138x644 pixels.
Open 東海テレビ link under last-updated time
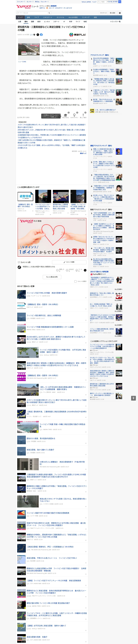pos(83,153)
